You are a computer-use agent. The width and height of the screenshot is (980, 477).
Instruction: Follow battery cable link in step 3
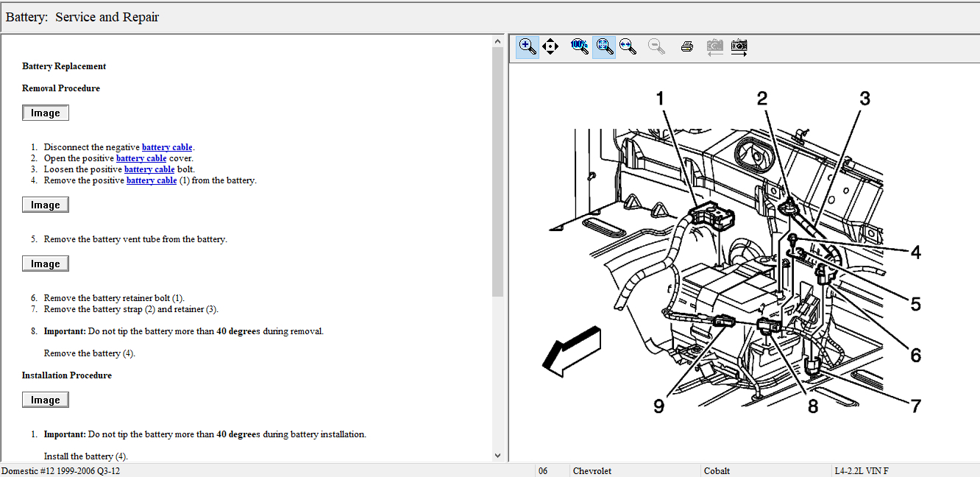pyautogui.click(x=149, y=169)
